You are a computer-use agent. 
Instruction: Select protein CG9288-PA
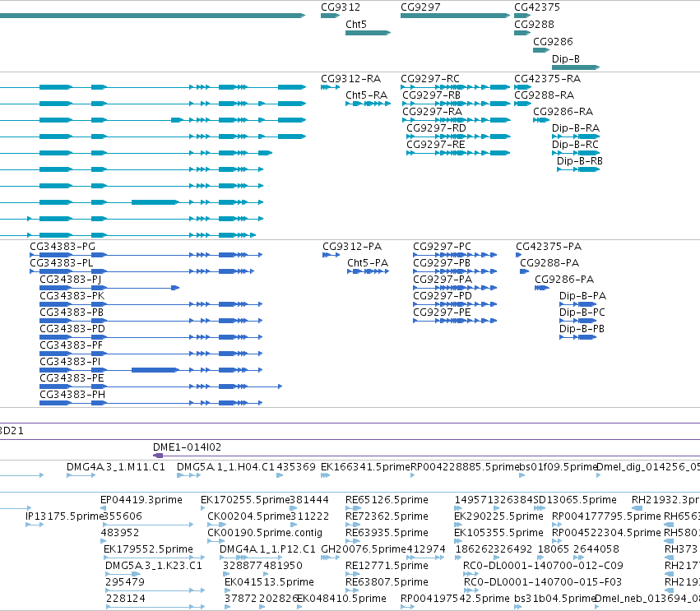(x=549, y=263)
